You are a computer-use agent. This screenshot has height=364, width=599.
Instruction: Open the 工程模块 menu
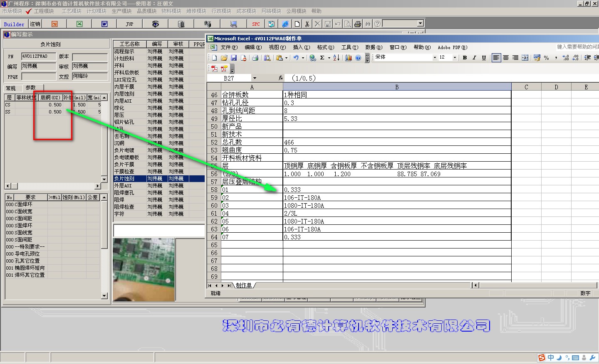[x=44, y=11]
